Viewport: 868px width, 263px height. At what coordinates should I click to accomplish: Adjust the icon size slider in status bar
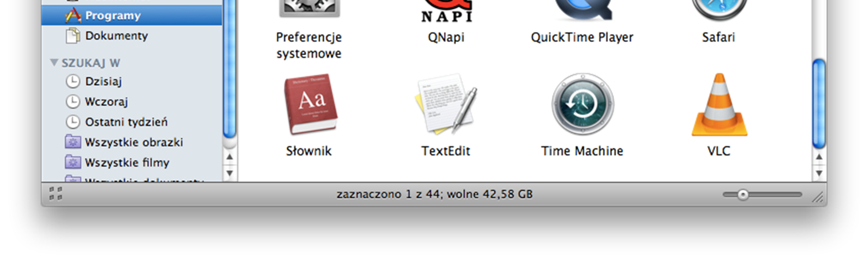tap(743, 195)
